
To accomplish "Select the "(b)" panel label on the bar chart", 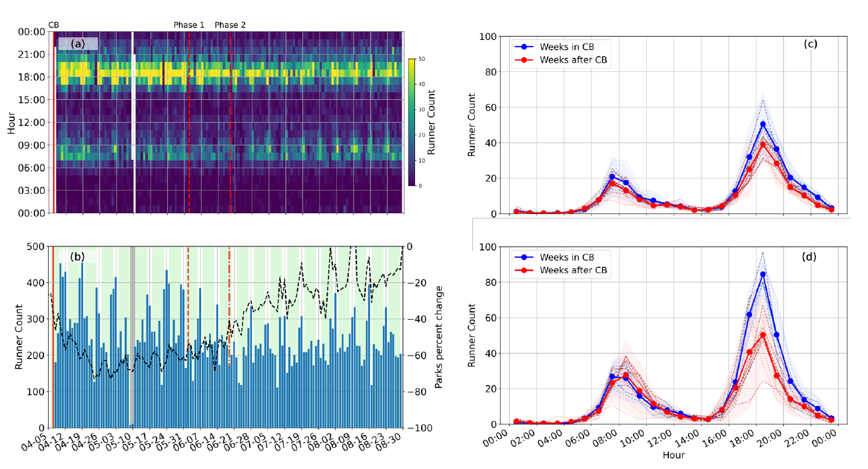I will click(x=79, y=256).
